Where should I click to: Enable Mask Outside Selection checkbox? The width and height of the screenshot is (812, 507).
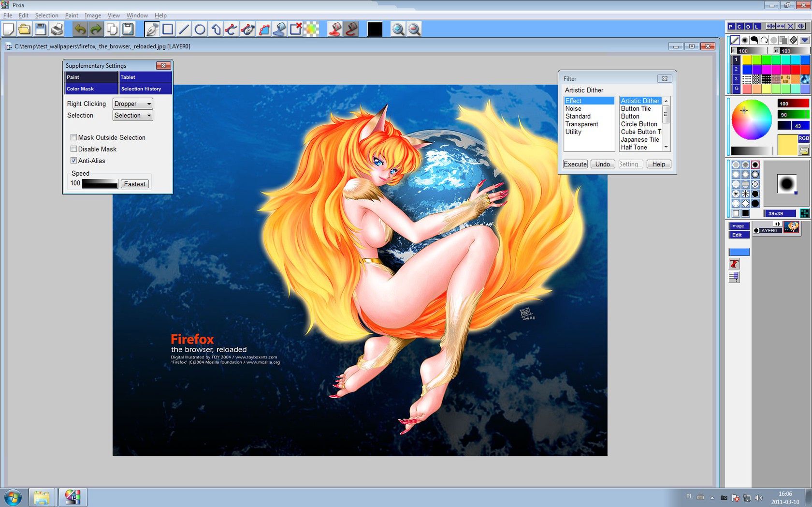tap(74, 137)
